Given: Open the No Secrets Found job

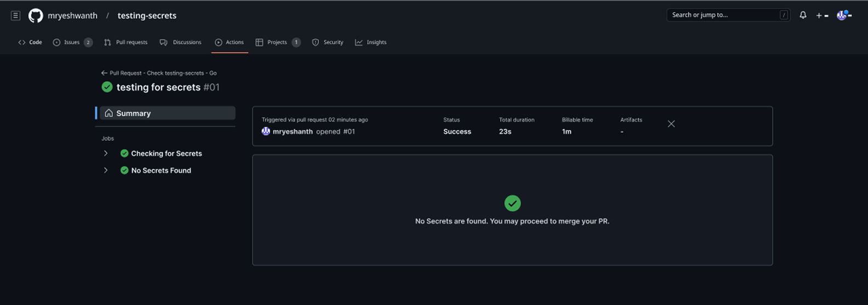Looking at the screenshot, I should pos(161,171).
